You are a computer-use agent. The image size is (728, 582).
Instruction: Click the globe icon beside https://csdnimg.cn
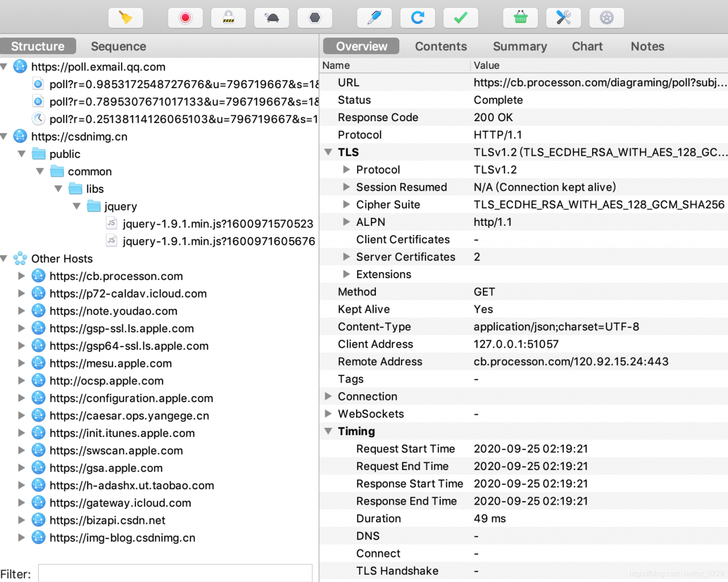point(20,137)
